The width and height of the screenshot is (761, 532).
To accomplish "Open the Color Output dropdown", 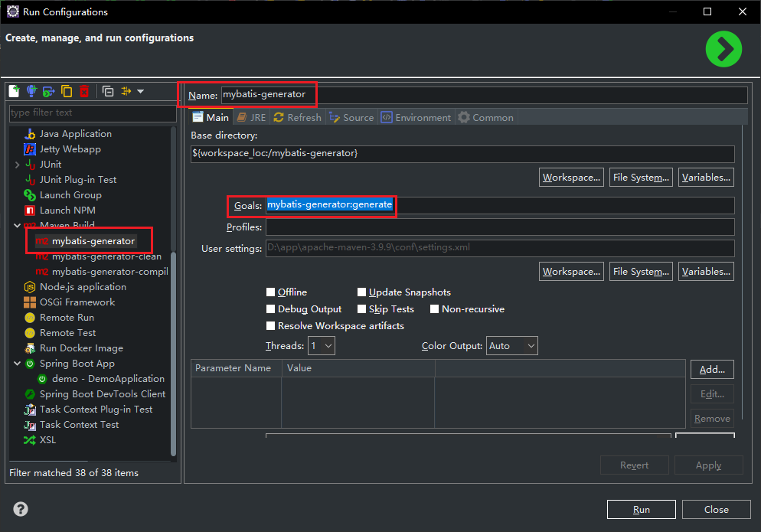I will pos(512,346).
